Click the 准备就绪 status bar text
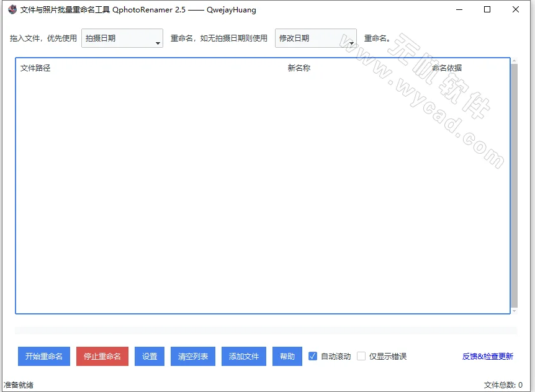 (x=17, y=384)
